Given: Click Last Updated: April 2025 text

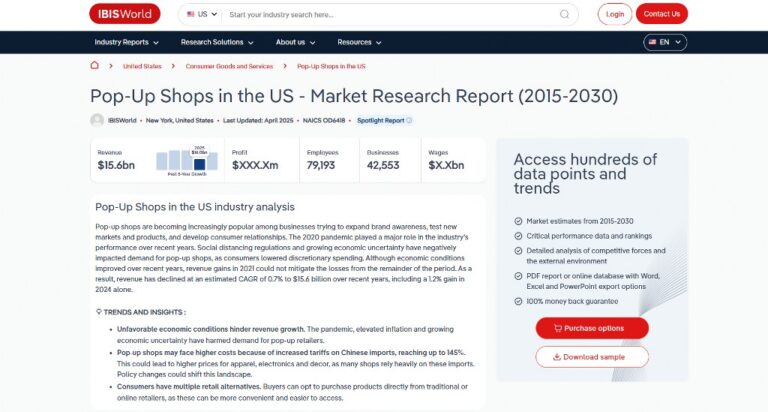Looking at the screenshot, I should point(258,121).
